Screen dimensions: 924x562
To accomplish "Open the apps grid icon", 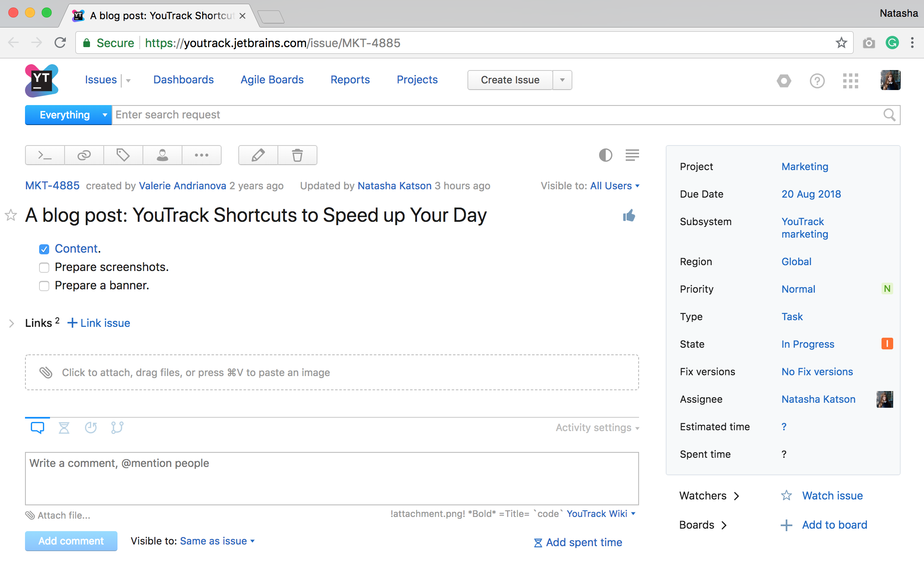I will (850, 80).
